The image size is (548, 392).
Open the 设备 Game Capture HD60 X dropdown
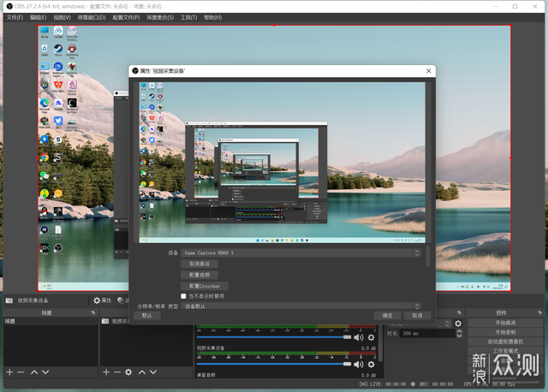(301, 253)
